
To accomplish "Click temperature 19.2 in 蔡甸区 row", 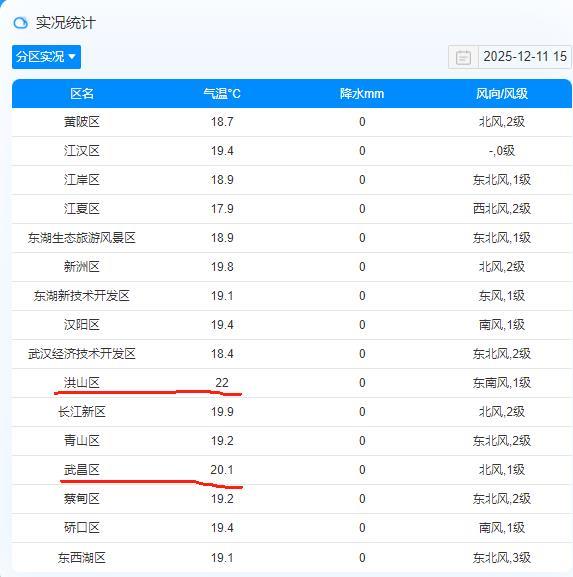I will (x=222, y=499).
